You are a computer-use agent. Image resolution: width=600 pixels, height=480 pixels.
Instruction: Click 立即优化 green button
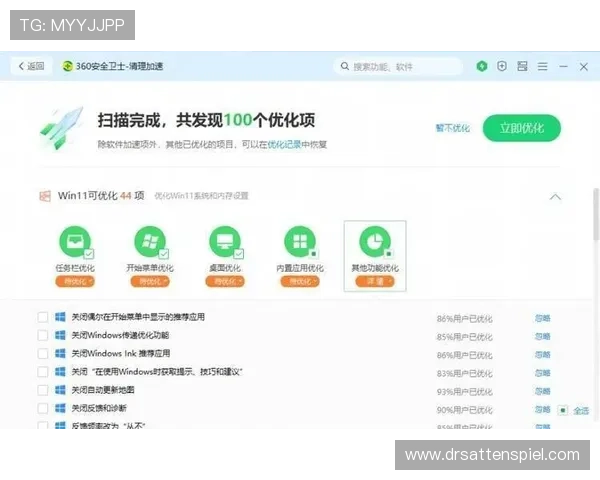click(x=522, y=128)
